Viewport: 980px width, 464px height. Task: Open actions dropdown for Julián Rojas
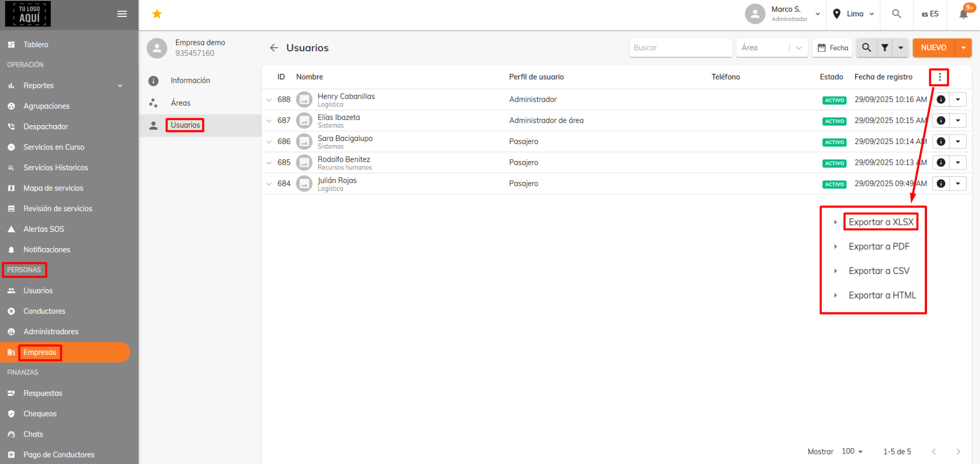958,184
